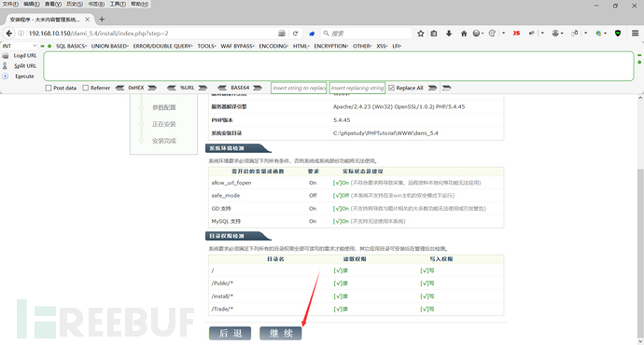Expand the ENCRYPTION dropdown
This screenshot has width=644, height=345.
tap(331, 46)
